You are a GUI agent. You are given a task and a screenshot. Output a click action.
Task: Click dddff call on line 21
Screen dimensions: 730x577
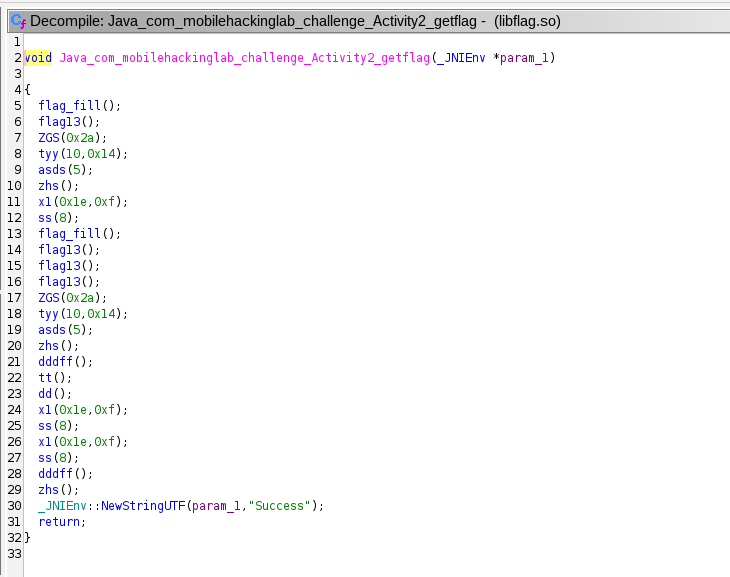55,362
